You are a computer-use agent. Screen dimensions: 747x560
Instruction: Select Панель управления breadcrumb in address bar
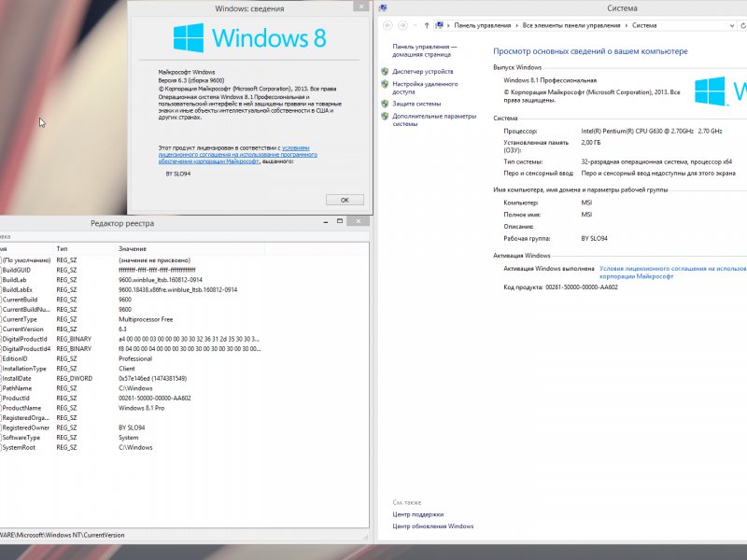tap(482, 26)
